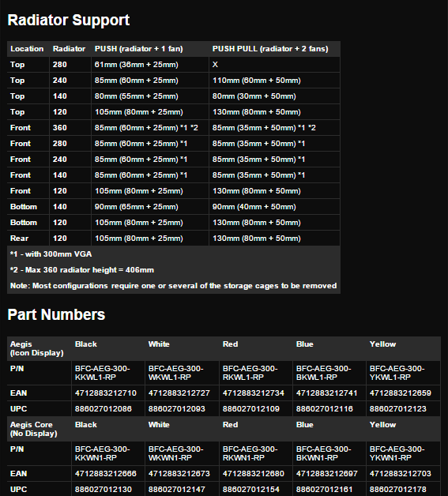The image size is (448, 496).
Task: Select UPC 886027012130 for Black Core
Action: 104,490
